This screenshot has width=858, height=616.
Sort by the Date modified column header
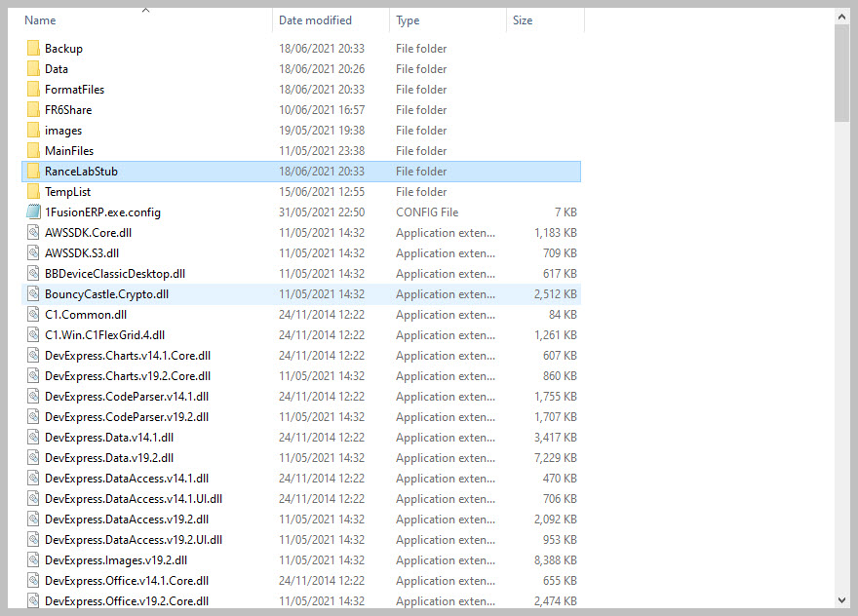click(315, 20)
